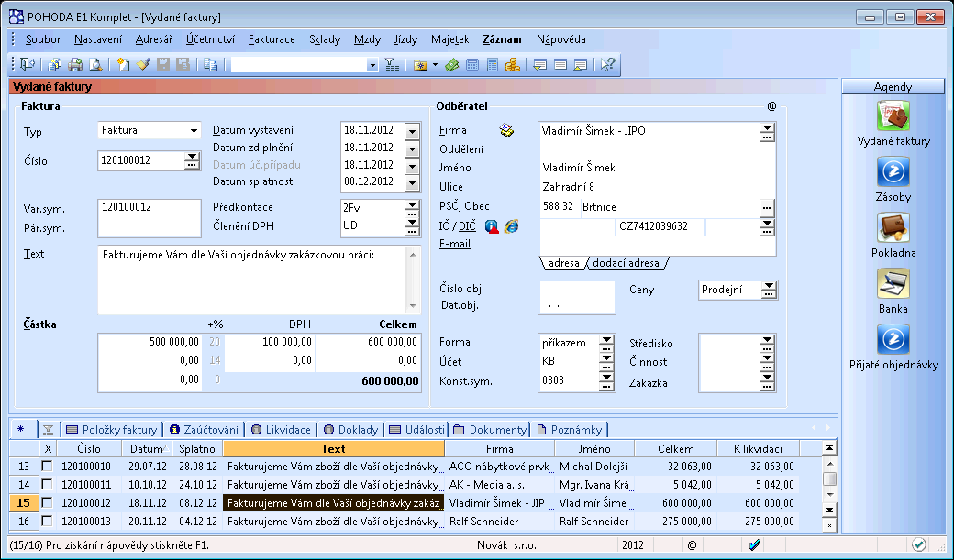Tick the checkbox for invoice 120100011

tap(47, 484)
